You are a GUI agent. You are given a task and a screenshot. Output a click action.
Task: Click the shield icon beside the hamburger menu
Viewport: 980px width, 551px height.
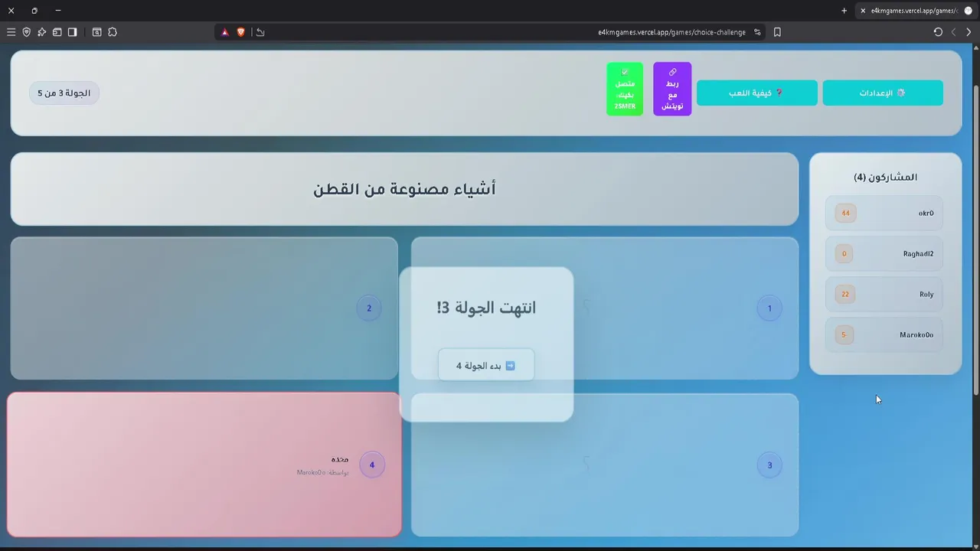pyautogui.click(x=26, y=32)
